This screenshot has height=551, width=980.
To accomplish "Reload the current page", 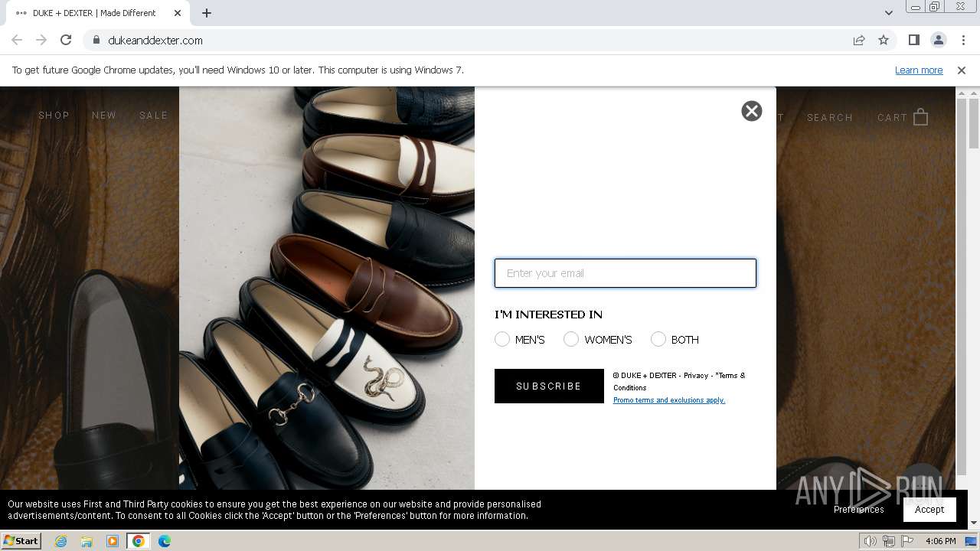I will tap(66, 41).
